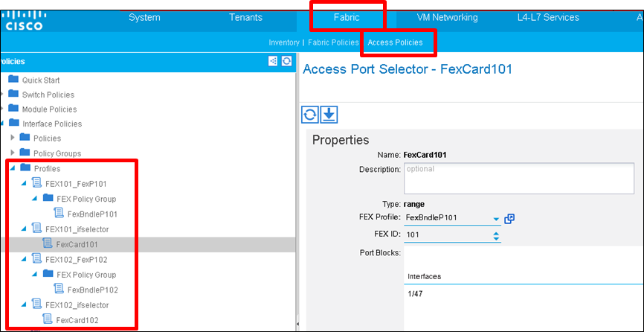This screenshot has height=332, width=644.
Task: Select the Interface Policies folder
Action: click(x=52, y=124)
